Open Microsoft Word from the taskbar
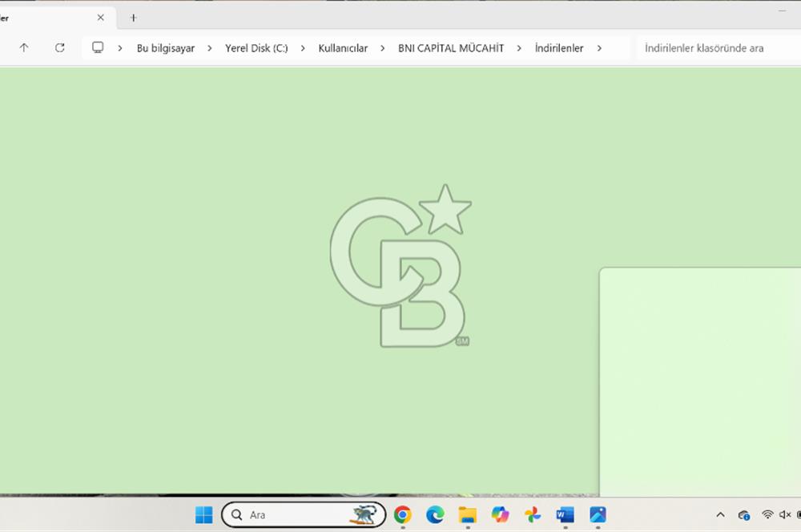Viewport: 801px width, 532px height. pyautogui.click(x=566, y=514)
